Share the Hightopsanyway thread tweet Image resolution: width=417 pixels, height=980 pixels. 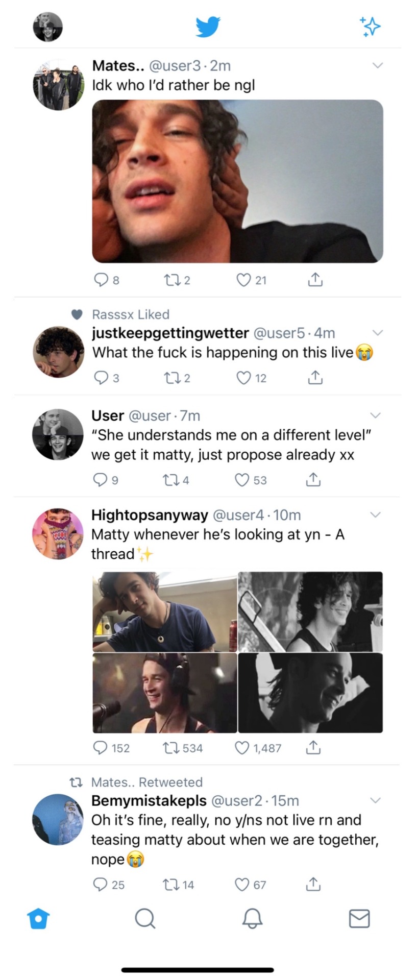click(313, 748)
